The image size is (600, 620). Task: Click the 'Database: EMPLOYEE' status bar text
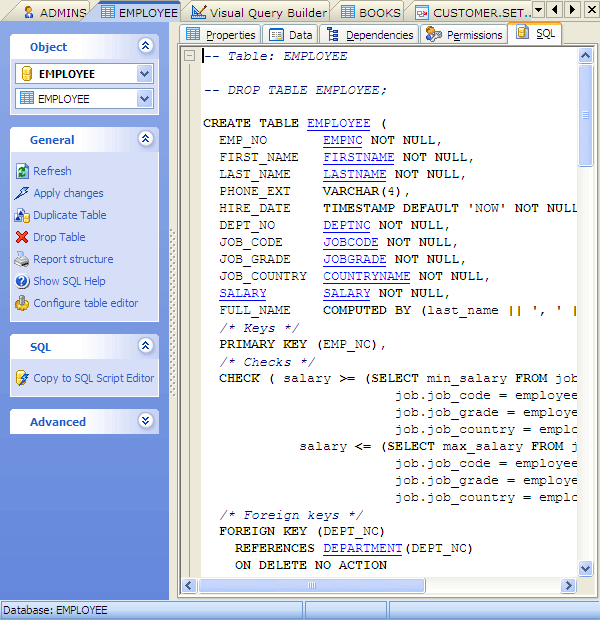(x=55, y=610)
